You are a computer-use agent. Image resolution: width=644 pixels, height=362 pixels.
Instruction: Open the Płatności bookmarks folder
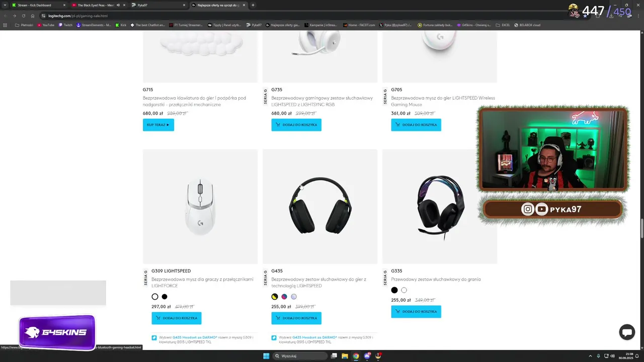pos(24,25)
